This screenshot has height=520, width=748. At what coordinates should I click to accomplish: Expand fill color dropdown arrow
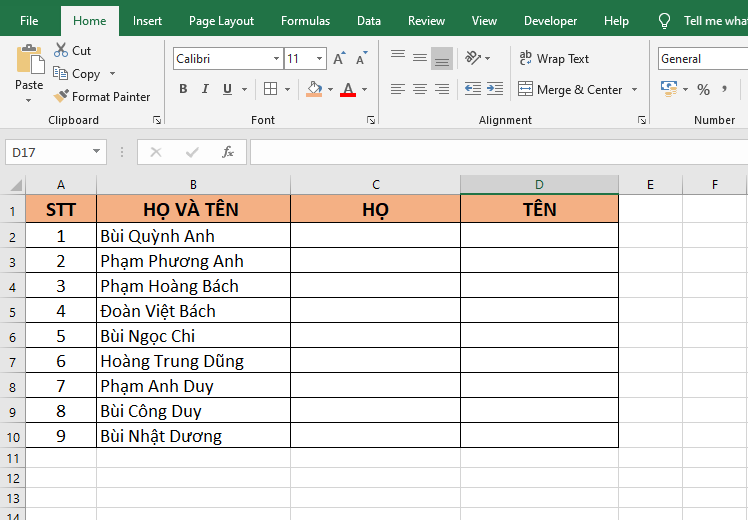coord(330,89)
